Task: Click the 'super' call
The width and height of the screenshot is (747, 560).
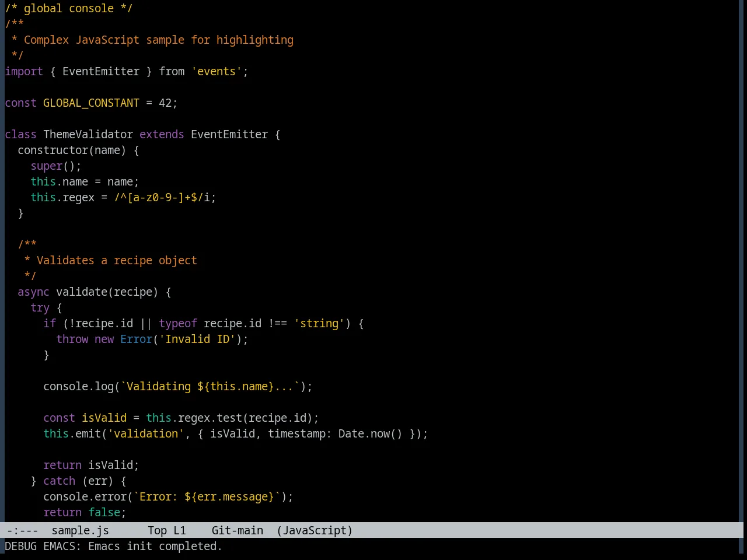Action: [x=46, y=166]
